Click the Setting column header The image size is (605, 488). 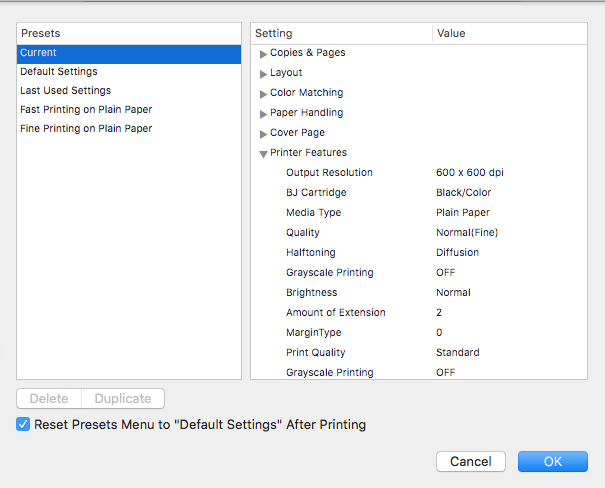340,33
